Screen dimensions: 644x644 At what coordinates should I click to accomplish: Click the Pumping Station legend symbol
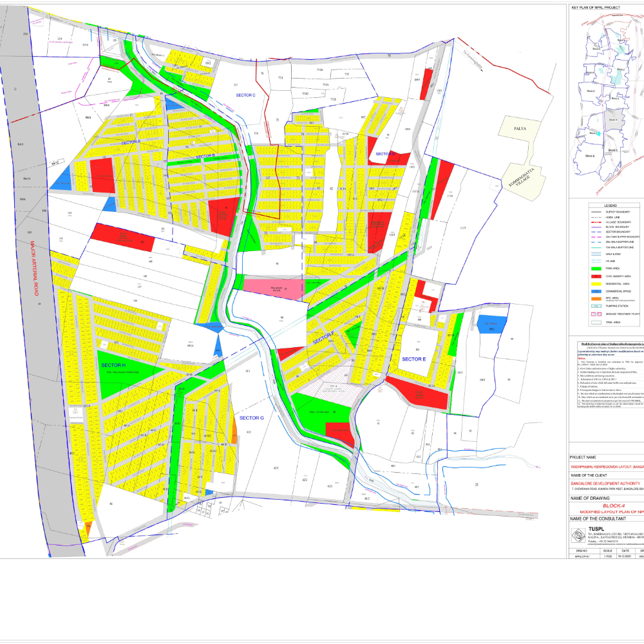(x=596, y=306)
